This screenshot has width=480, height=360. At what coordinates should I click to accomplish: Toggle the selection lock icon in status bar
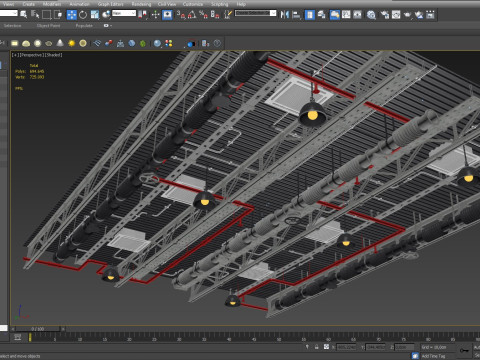point(317,347)
